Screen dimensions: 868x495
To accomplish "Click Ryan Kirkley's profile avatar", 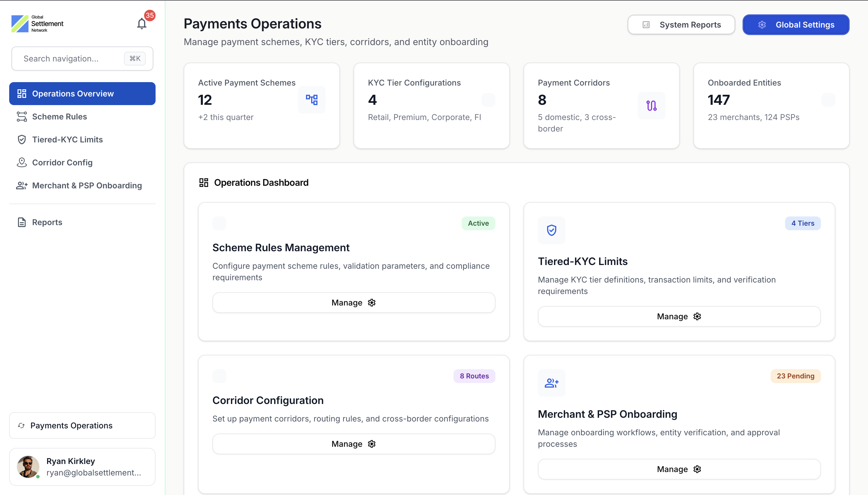I will tap(28, 467).
